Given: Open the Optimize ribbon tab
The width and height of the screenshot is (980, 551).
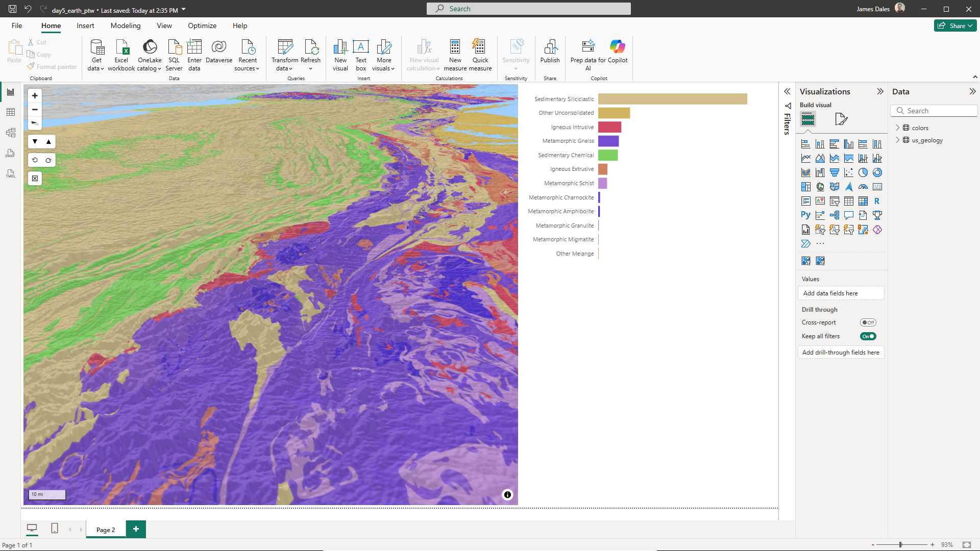Looking at the screenshot, I should click(x=202, y=26).
